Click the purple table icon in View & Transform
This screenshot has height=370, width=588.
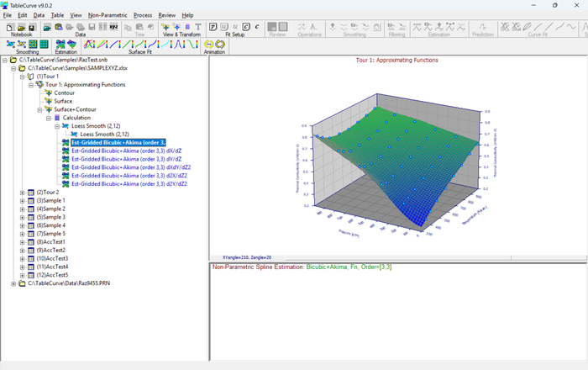(x=187, y=27)
